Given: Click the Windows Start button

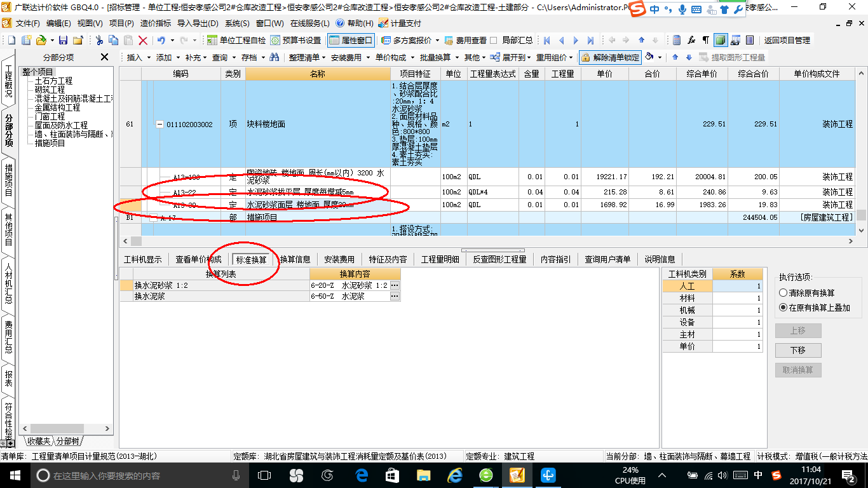Looking at the screenshot, I should coord(15,475).
